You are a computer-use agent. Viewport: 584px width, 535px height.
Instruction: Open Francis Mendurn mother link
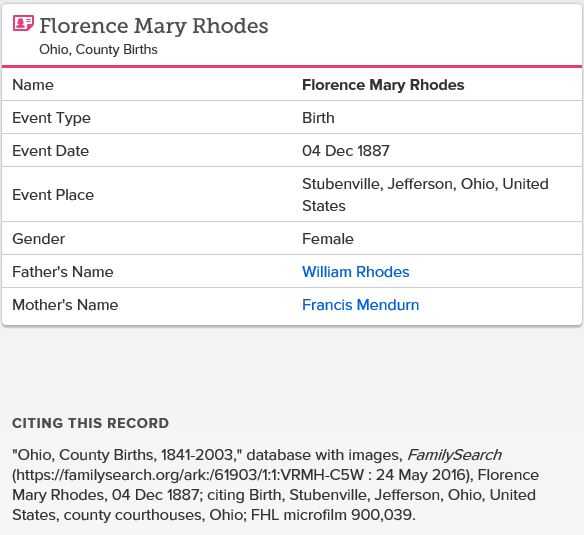tap(360, 305)
